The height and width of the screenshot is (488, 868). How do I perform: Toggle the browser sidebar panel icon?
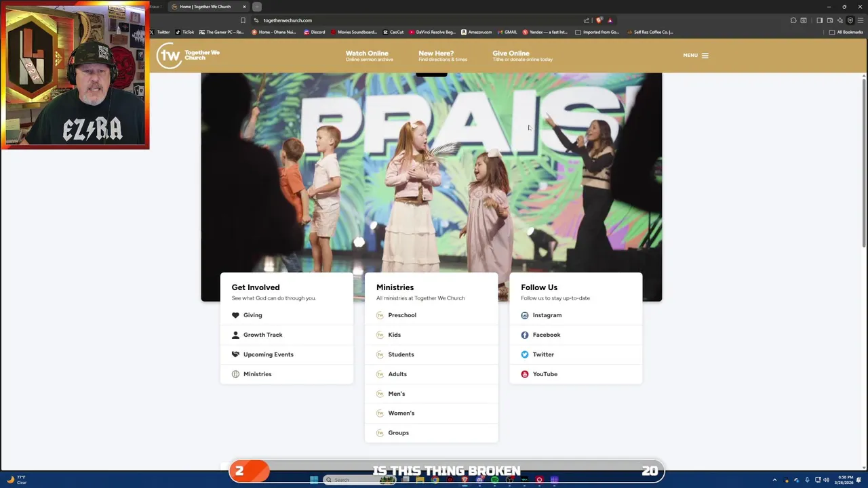pos(819,20)
